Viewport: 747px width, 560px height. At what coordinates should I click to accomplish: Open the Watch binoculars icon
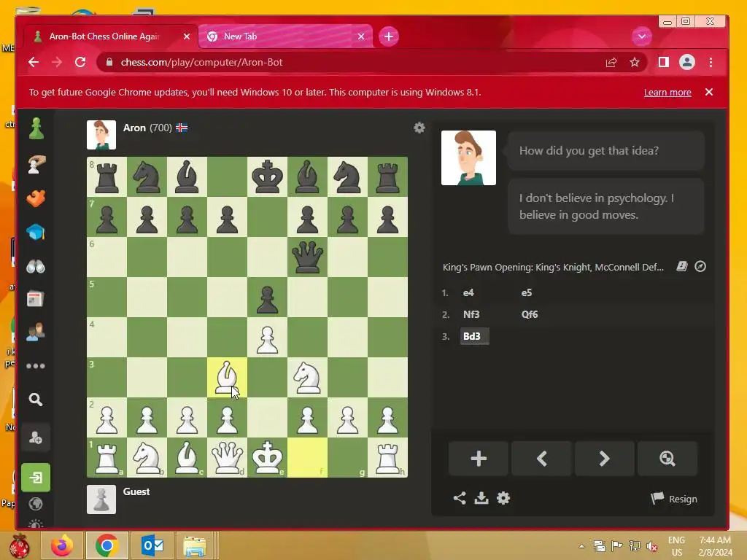pos(36,266)
